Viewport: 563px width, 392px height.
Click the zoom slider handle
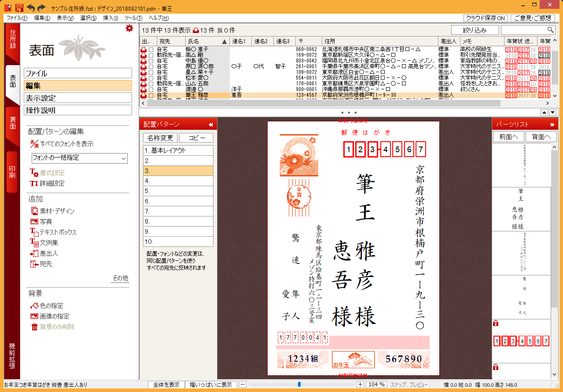(x=299, y=385)
